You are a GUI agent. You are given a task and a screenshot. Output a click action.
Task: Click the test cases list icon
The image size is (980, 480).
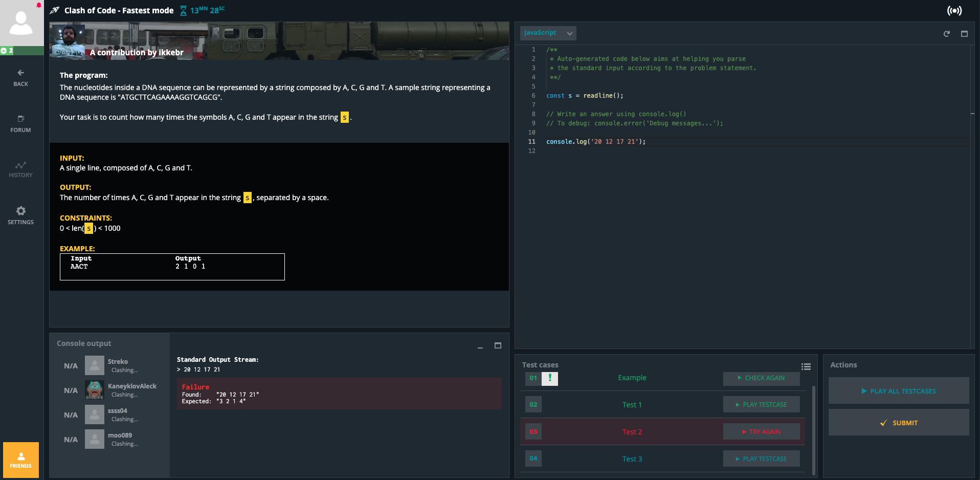(x=806, y=366)
